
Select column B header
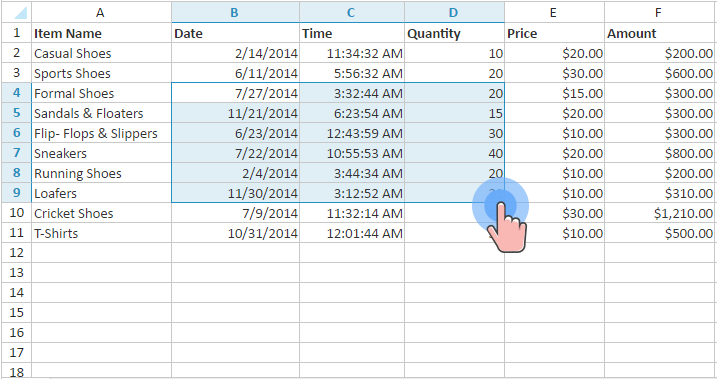click(x=235, y=12)
